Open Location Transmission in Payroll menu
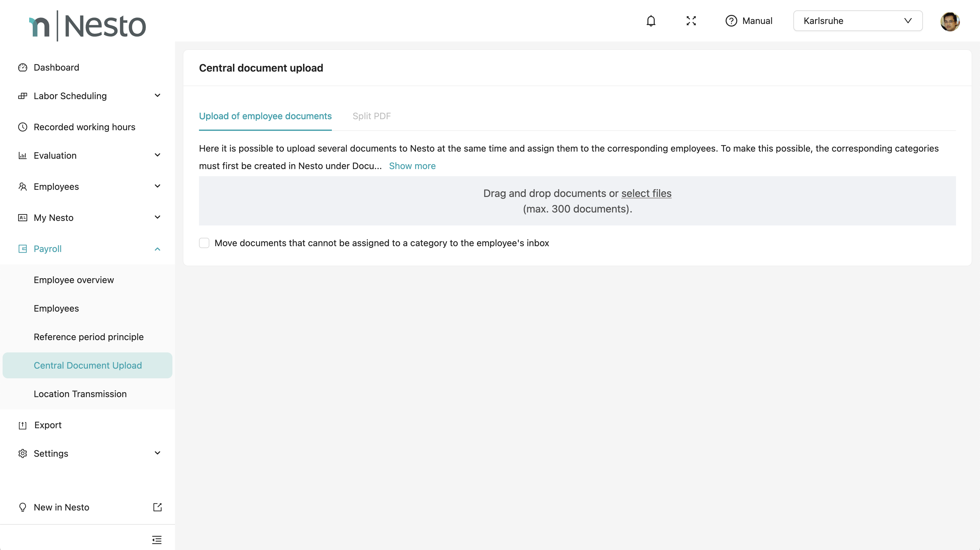This screenshot has width=980, height=550. pos(80,394)
